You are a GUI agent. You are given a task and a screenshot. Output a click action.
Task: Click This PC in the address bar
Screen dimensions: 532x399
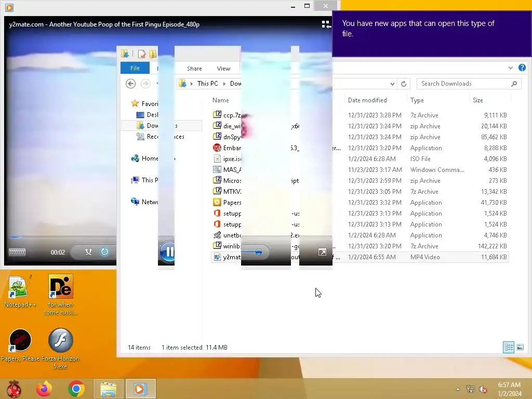(x=208, y=84)
